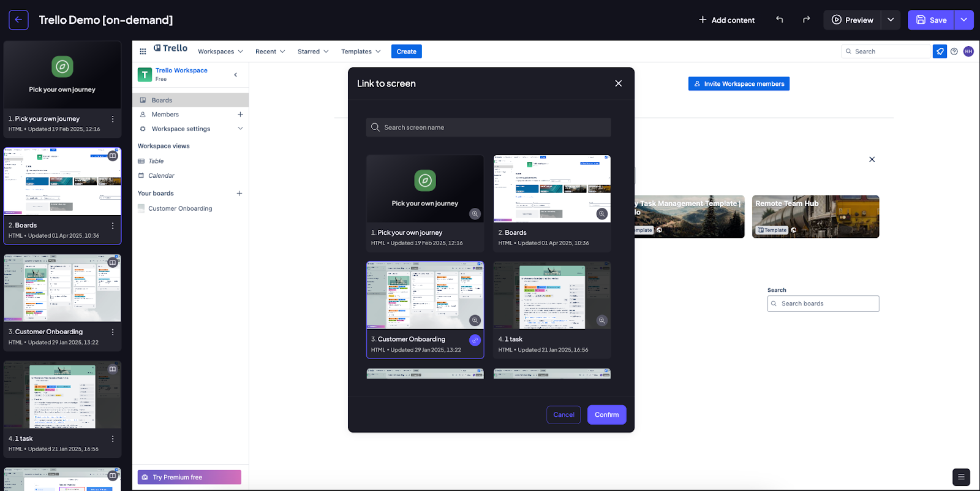Click the redo arrow icon

click(807, 20)
